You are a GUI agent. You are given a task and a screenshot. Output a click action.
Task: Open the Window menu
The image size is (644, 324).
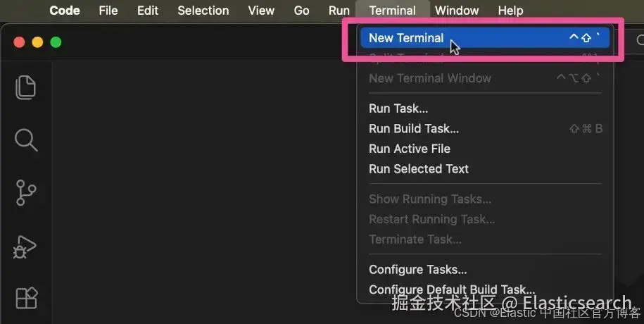(457, 11)
